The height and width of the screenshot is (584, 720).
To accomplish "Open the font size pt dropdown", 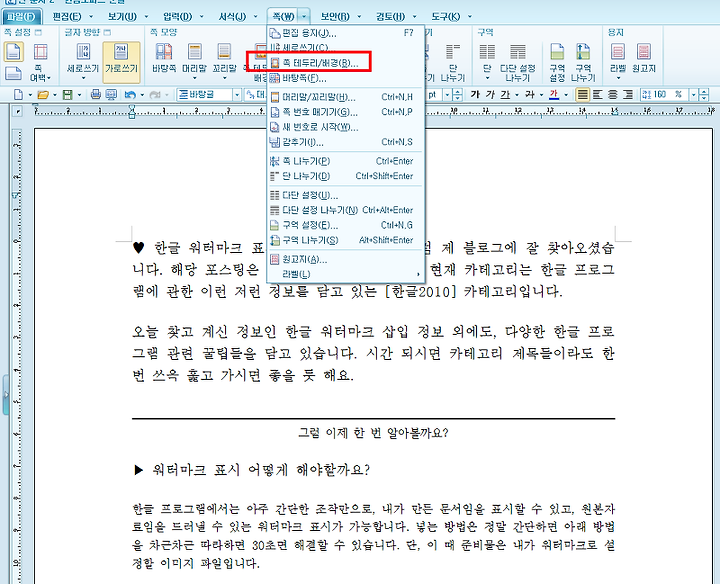I will 448,95.
